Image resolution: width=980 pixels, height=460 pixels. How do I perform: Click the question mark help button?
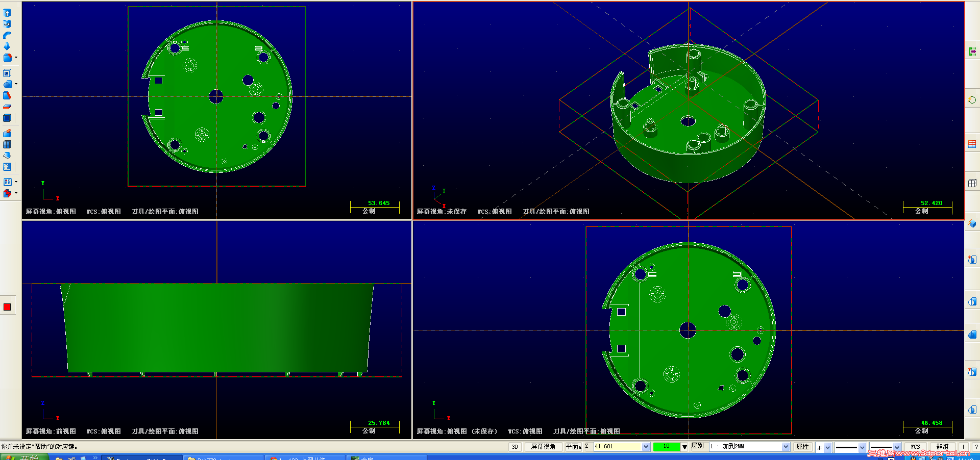(x=976, y=447)
